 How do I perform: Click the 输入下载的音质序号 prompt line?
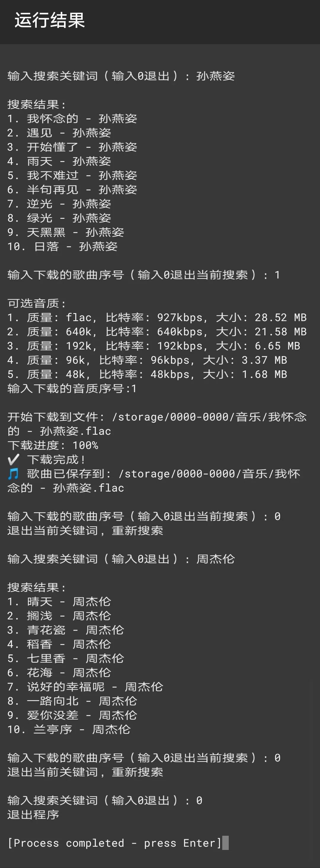(72, 389)
